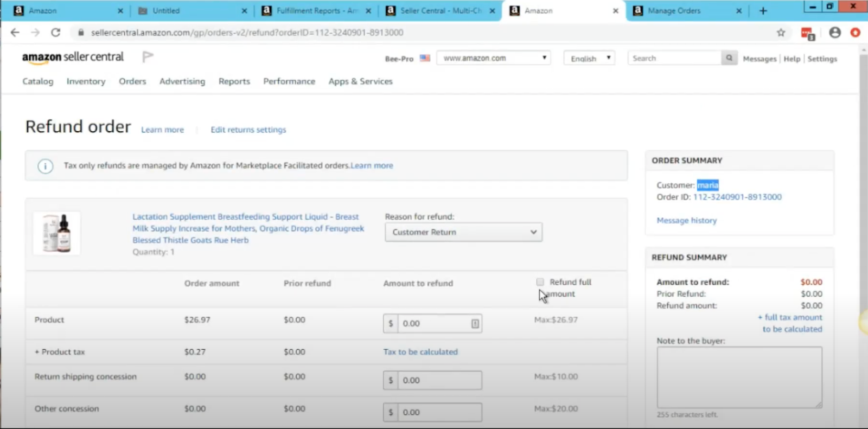Click Learn more next to Refund order

[x=163, y=130]
